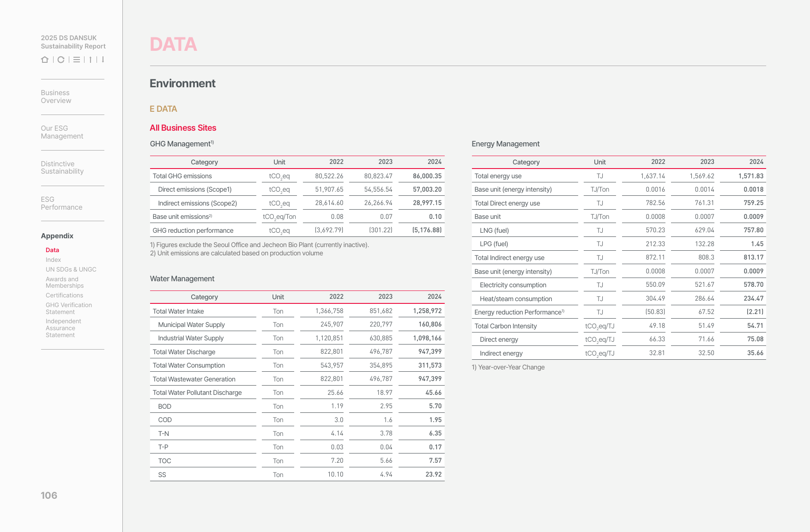This screenshot has width=810, height=532.
Task: Click the up arrow previous page icon
Action: click(91, 60)
